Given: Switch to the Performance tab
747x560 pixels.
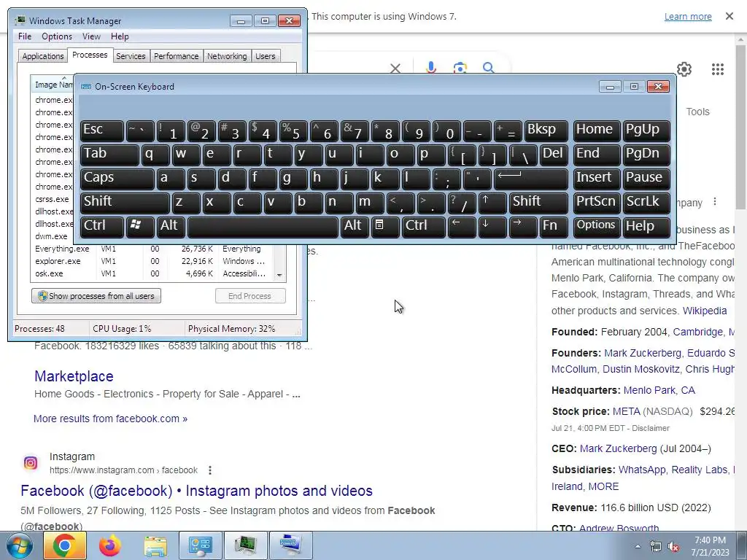Looking at the screenshot, I should 176,56.
